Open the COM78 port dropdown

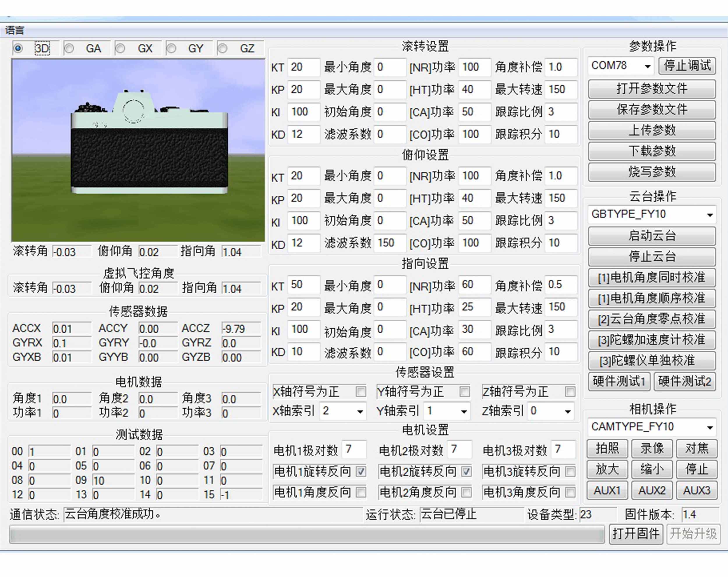(x=647, y=66)
